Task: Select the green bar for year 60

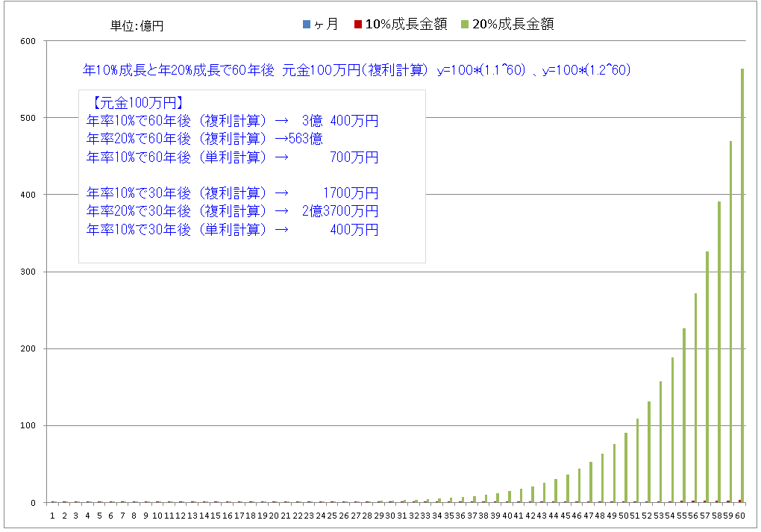Action: 742,286
